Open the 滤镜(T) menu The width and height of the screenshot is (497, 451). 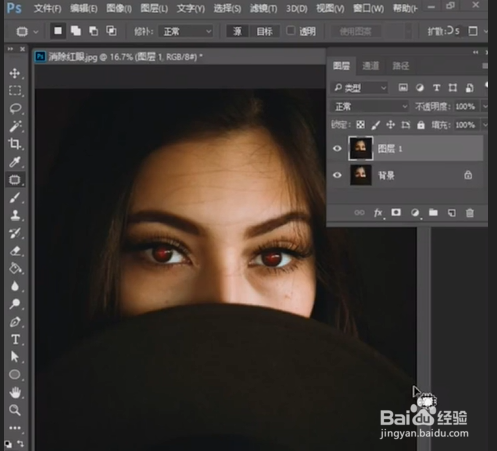click(263, 8)
